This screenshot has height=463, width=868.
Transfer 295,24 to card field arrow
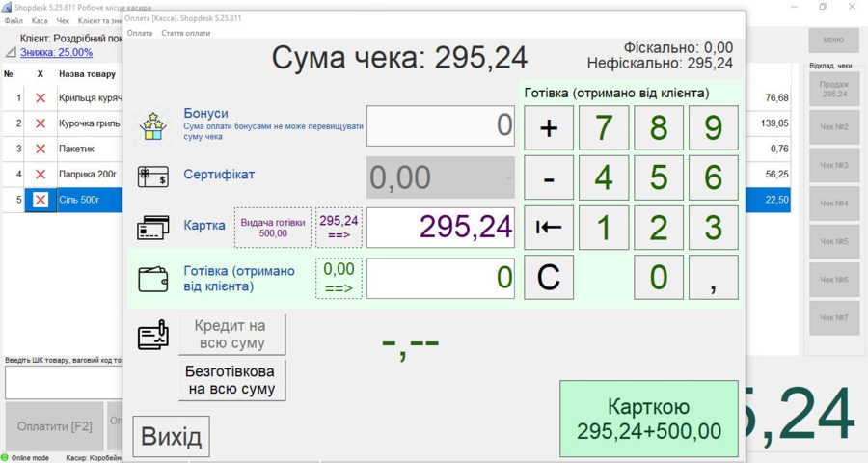pos(339,228)
